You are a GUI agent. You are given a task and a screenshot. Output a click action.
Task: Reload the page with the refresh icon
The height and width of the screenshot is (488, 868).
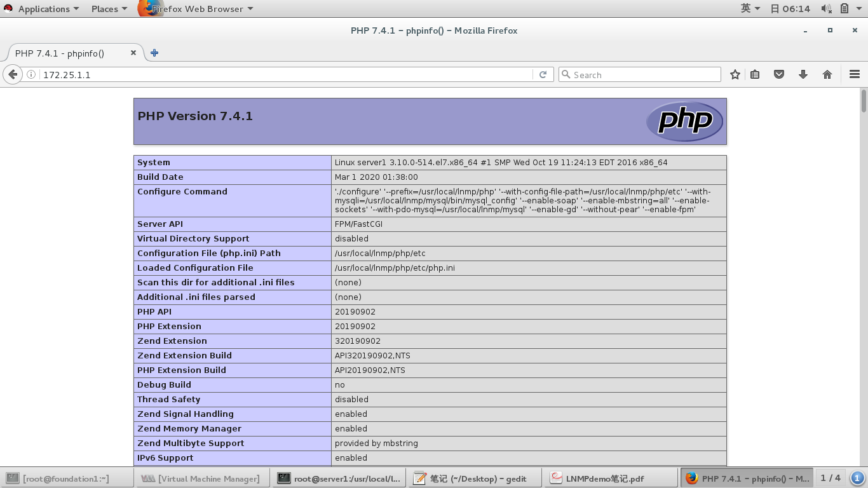pyautogui.click(x=543, y=74)
